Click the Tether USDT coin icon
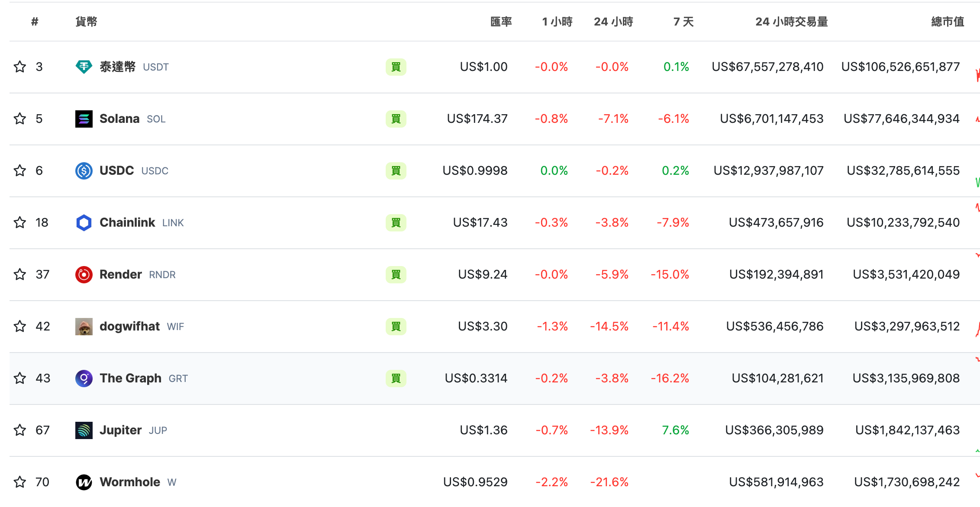The width and height of the screenshot is (980, 507). pos(84,67)
